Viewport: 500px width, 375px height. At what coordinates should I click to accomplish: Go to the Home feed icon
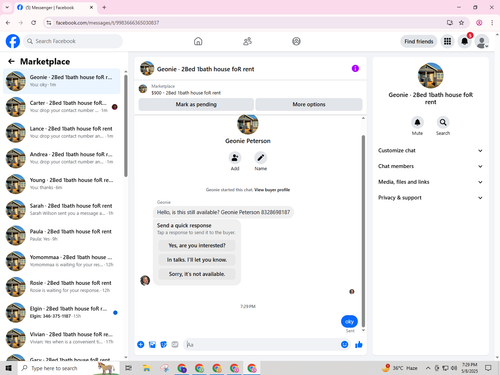coord(198,41)
